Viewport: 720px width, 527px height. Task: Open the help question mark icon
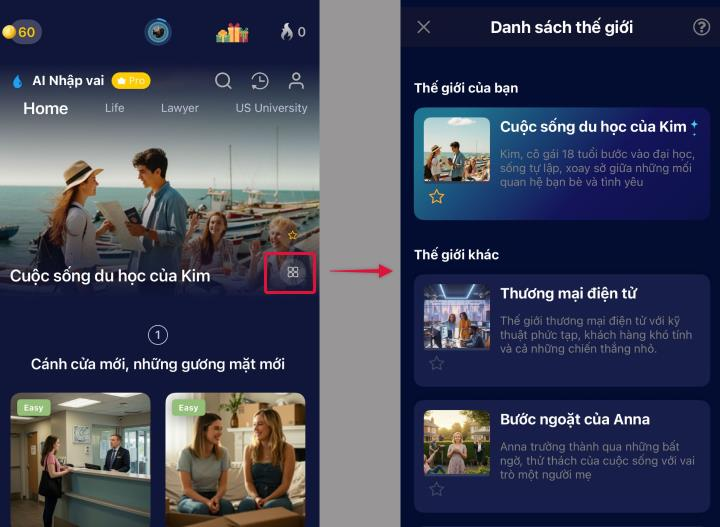[701, 27]
